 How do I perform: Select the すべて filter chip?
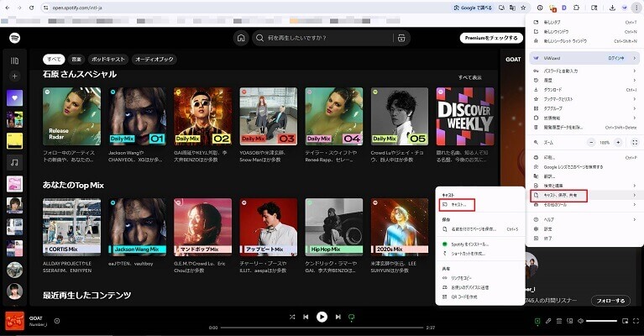[x=54, y=59]
